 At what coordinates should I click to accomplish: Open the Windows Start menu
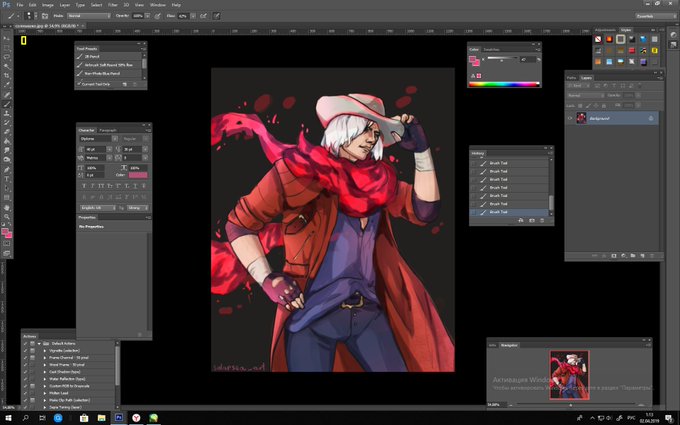coord(8,418)
